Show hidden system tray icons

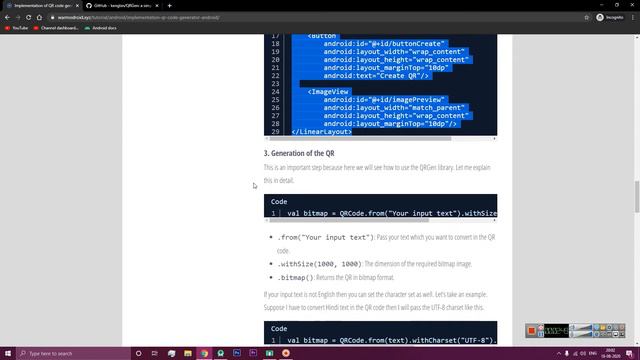point(558,353)
